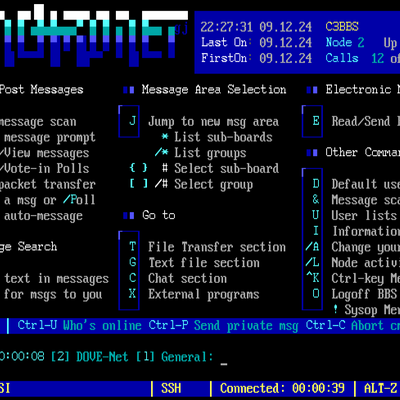Click the D hotkey letter

316,184
